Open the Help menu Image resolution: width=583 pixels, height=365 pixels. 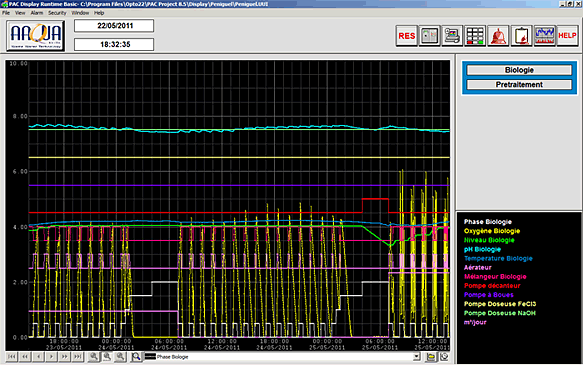pyautogui.click(x=99, y=13)
